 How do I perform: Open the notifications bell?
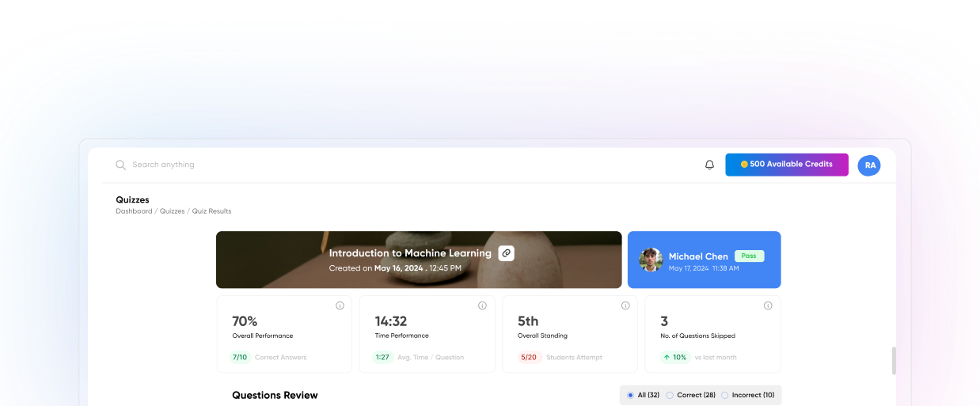click(709, 165)
